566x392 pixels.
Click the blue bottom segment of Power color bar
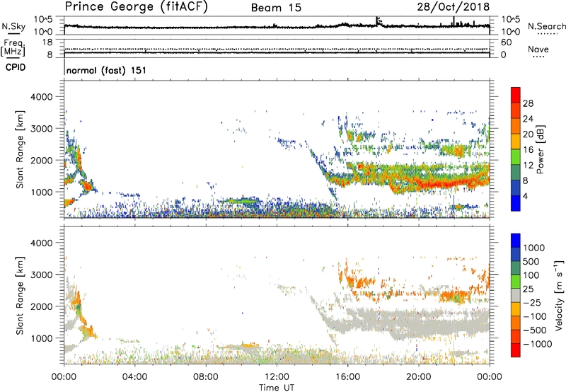tap(516, 203)
